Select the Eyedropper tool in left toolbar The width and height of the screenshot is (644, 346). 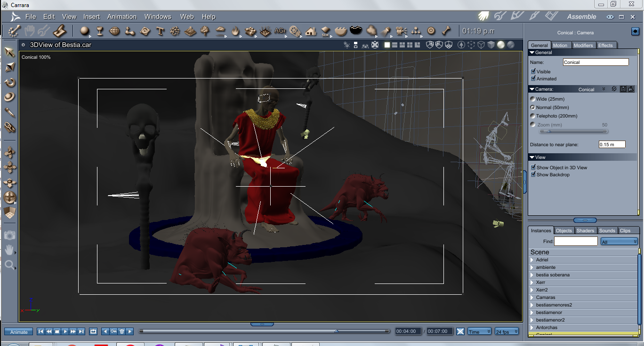[x=10, y=113]
